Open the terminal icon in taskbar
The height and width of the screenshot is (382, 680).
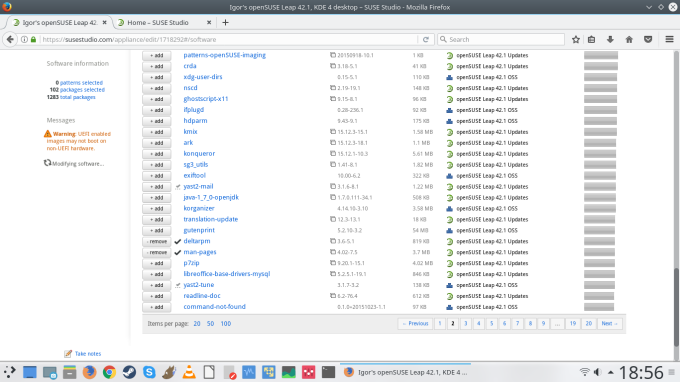pyautogui.click(x=328, y=372)
